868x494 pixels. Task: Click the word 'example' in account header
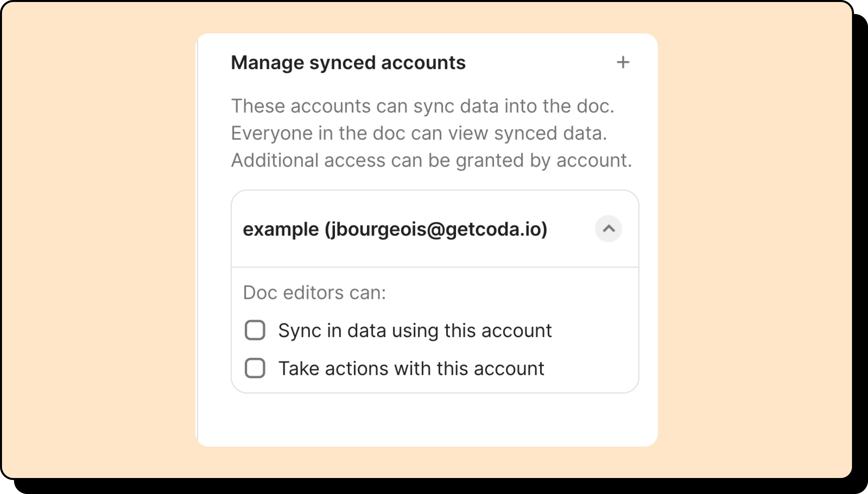pyautogui.click(x=281, y=229)
